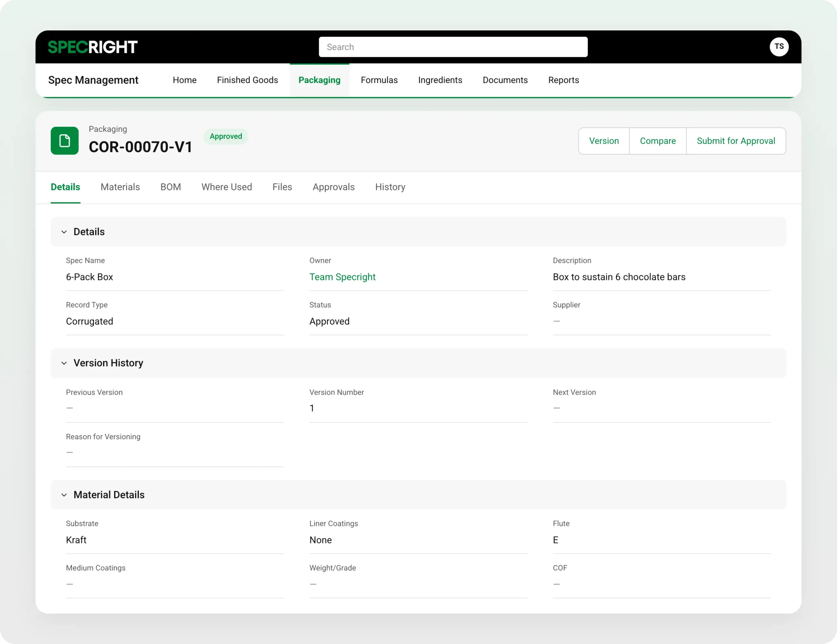Click the Previous Version field label
837x644 pixels.
94,392
